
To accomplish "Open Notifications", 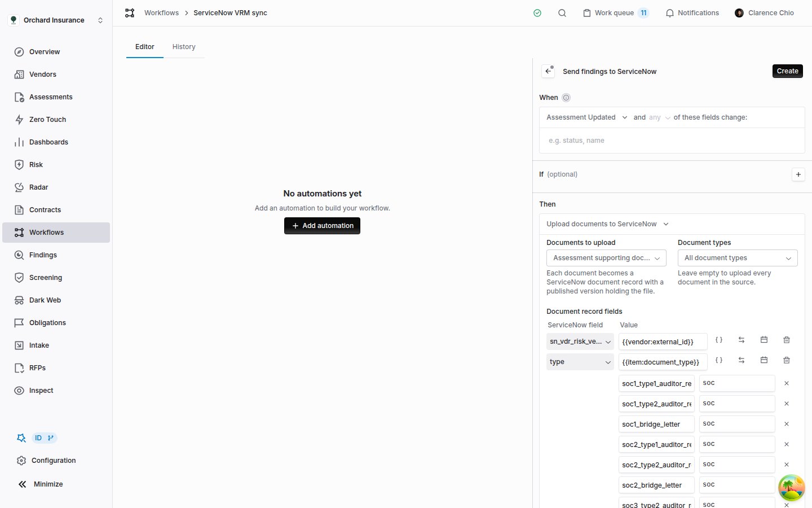I will pyautogui.click(x=692, y=13).
